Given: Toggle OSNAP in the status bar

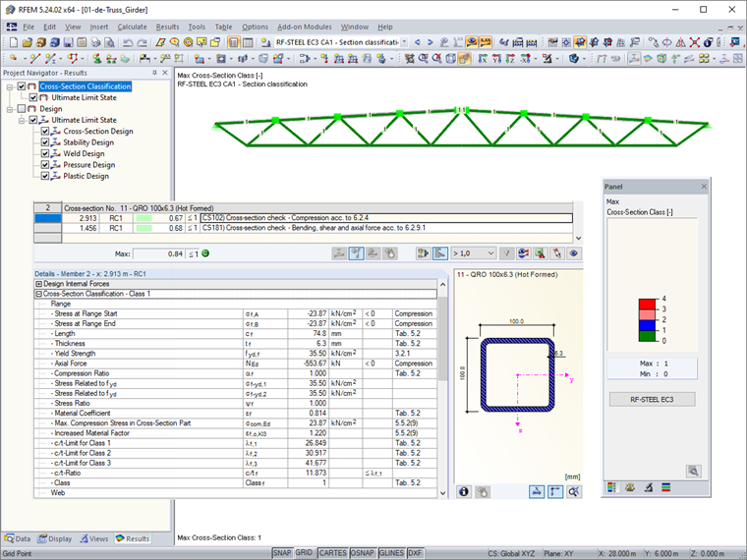Looking at the screenshot, I should tap(362, 553).
